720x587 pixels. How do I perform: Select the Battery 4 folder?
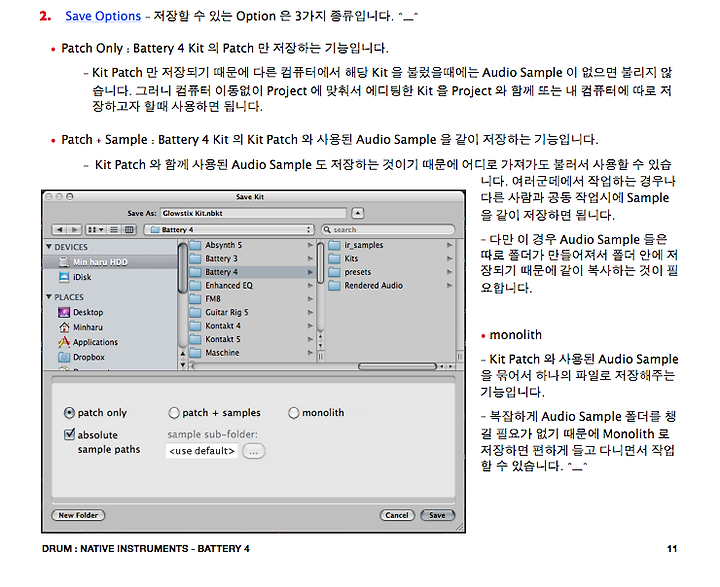pos(251,272)
